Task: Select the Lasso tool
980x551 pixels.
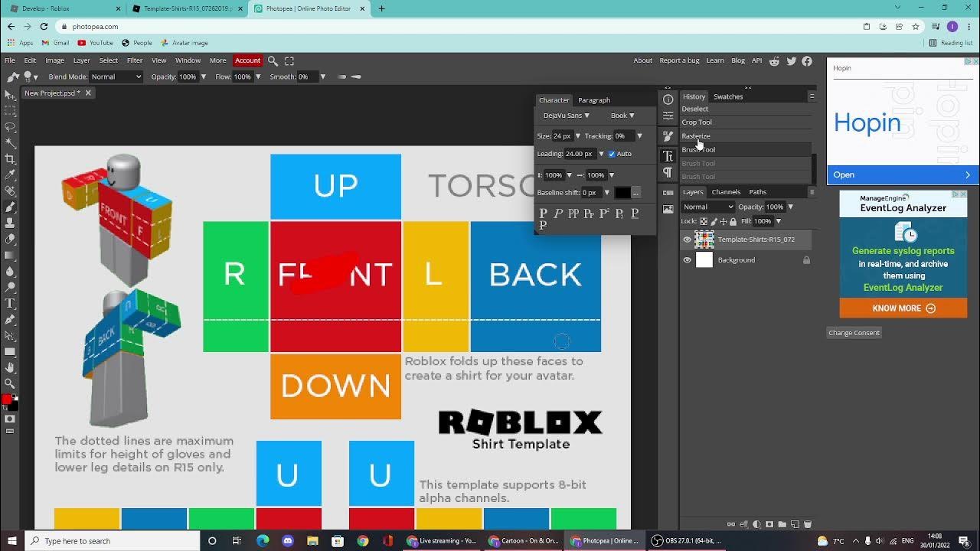Action: click(x=10, y=127)
